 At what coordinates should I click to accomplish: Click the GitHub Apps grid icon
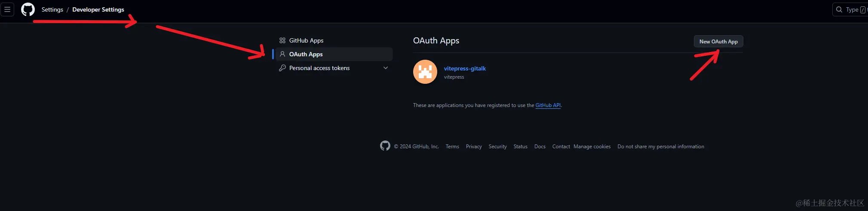pos(282,40)
